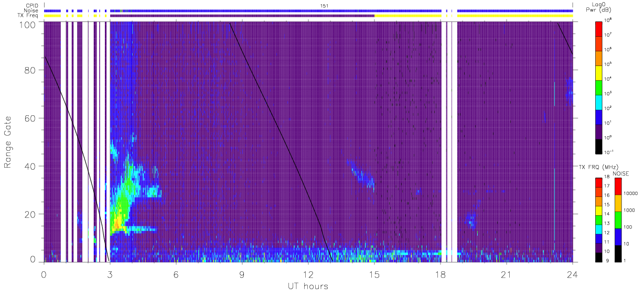Viewport: 644px width, 297px height.
Task: Select the green segment of the NOISE colorbar
Action: click(618, 220)
